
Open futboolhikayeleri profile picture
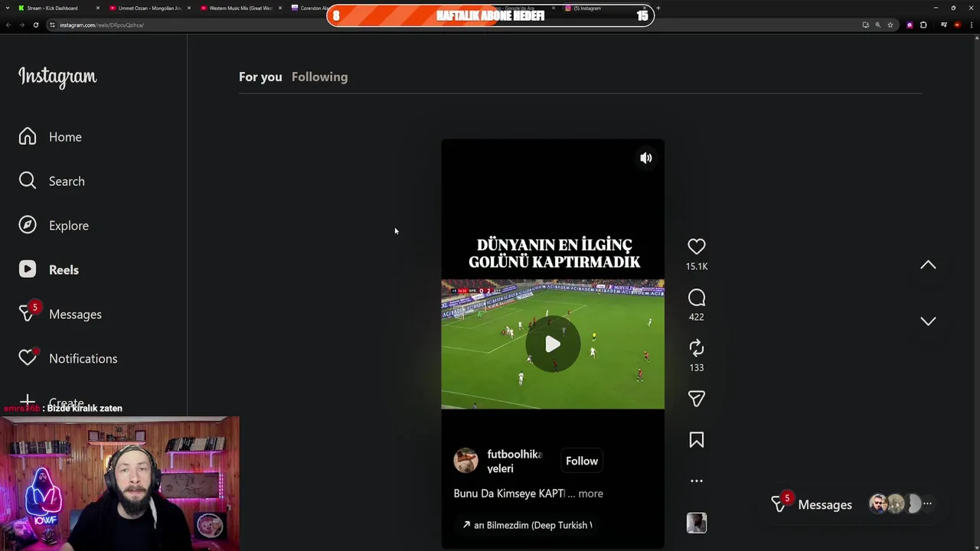[465, 461]
